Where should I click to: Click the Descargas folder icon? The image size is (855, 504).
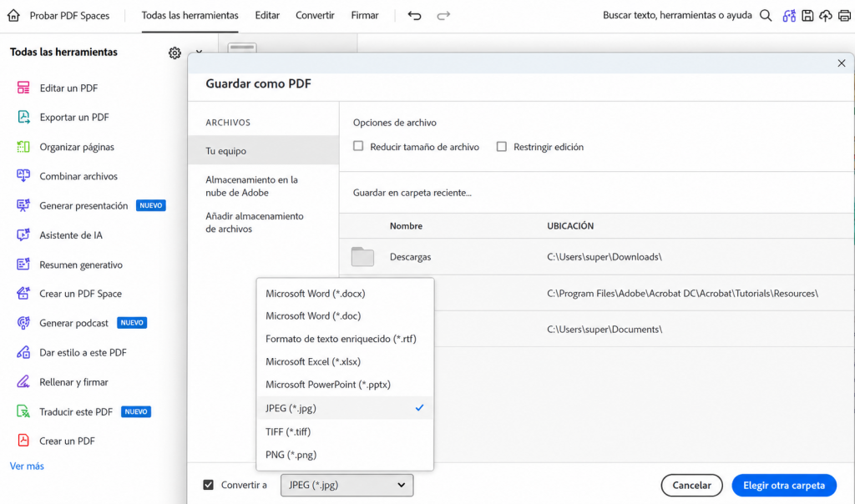[362, 257]
